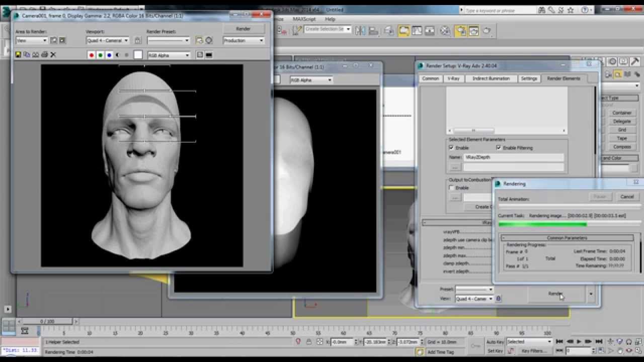Screen dimensions: 644x362
Task: Open Create Selection Set dropdown
Action: pos(328,29)
